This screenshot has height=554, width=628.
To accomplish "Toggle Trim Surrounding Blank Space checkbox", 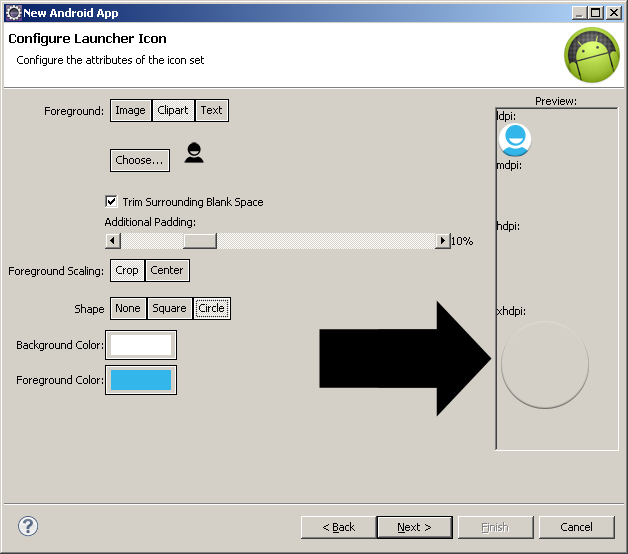I will [x=111, y=201].
